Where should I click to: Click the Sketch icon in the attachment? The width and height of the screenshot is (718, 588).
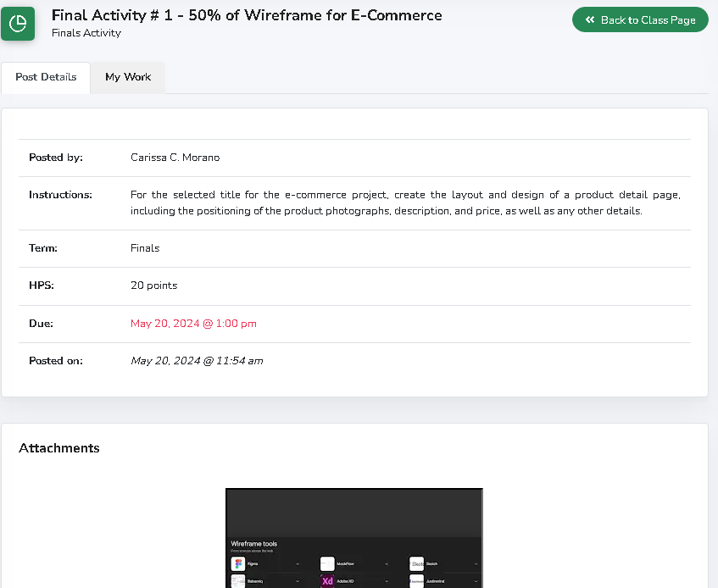tap(417, 563)
